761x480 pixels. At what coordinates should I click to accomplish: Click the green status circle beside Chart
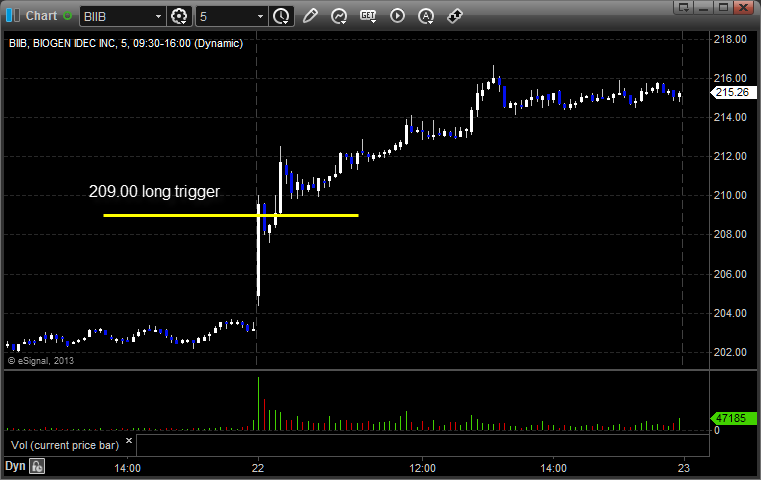point(67,16)
